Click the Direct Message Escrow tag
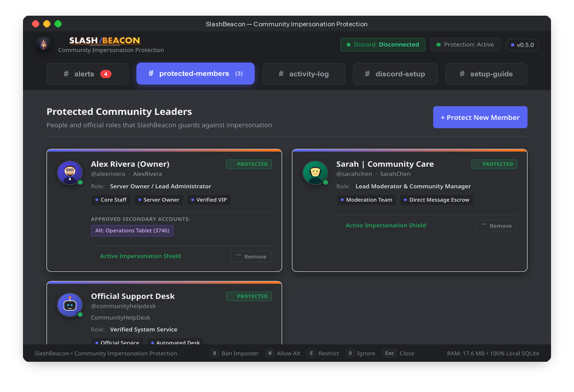The height and width of the screenshot is (392, 574). point(436,200)
